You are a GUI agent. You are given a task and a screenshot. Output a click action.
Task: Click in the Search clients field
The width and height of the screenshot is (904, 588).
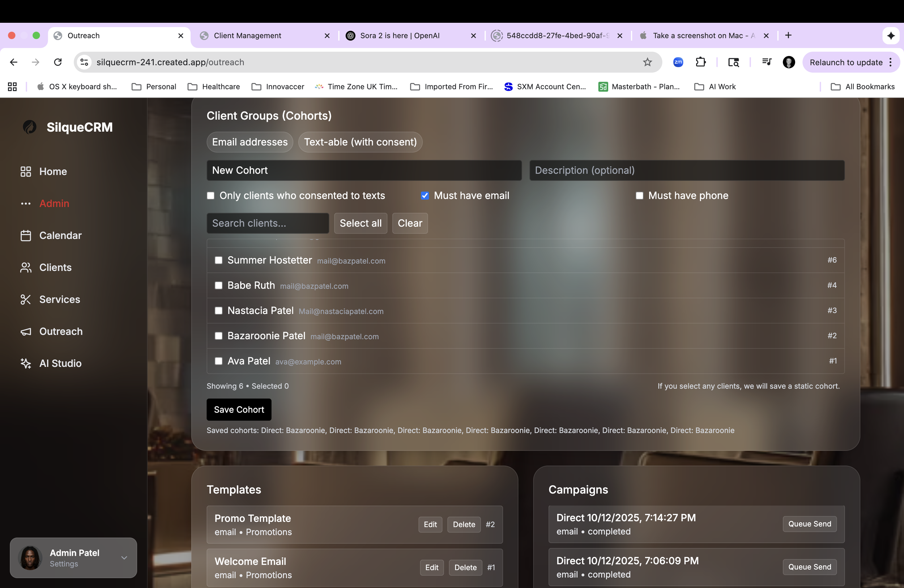267,223
